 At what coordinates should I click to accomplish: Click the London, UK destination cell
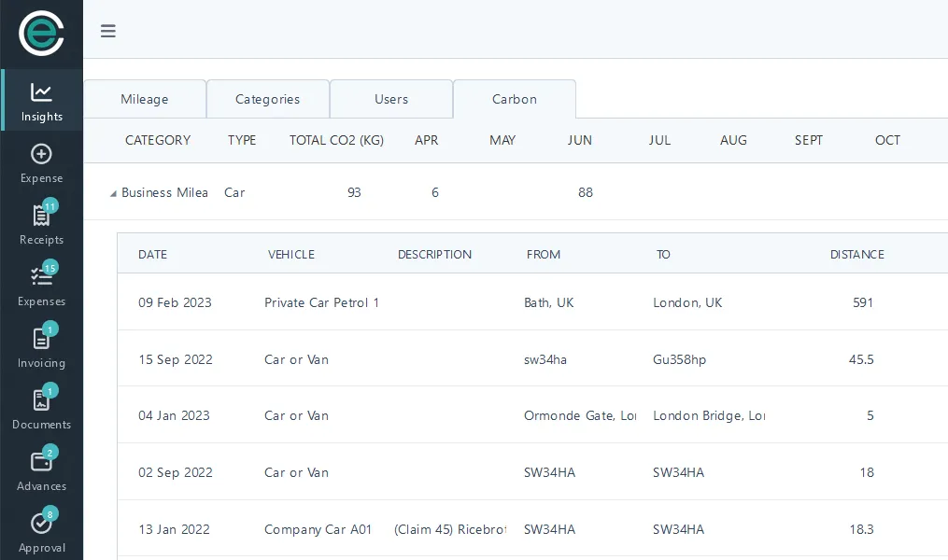pos(687,302)
